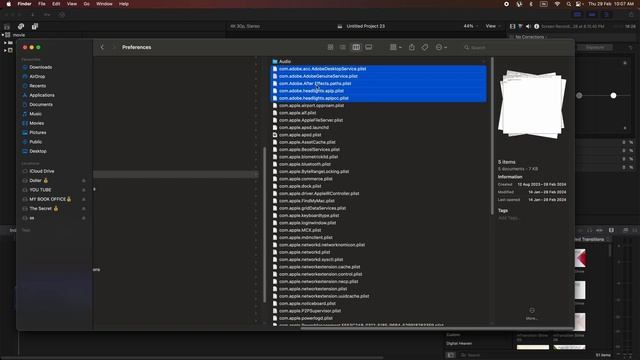Open the View menu in menu bar
Screen dimensions: 640x360
[72, 4]
